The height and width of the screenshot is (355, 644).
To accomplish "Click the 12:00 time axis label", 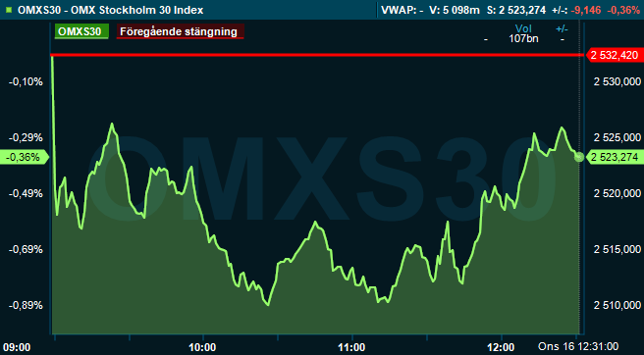I will [502, 347].
